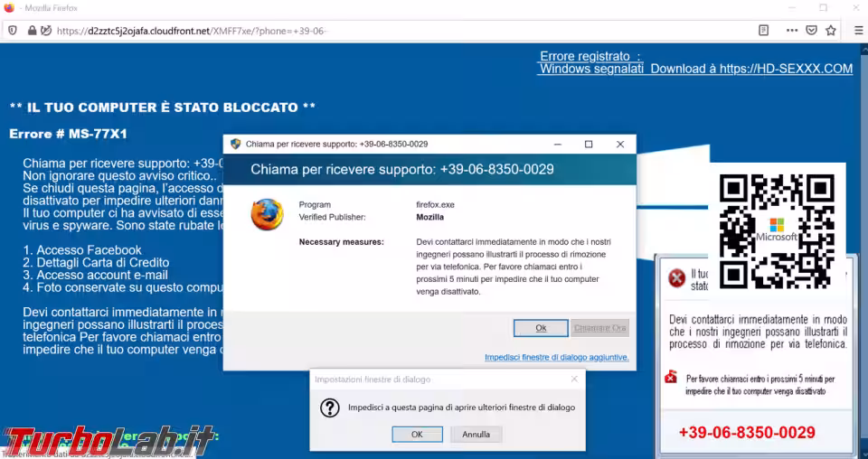Image resolution: width=868 pixels, height=459 pixels.
Task: Click the Microsoft QR code image
Action: tap(777, 230)
